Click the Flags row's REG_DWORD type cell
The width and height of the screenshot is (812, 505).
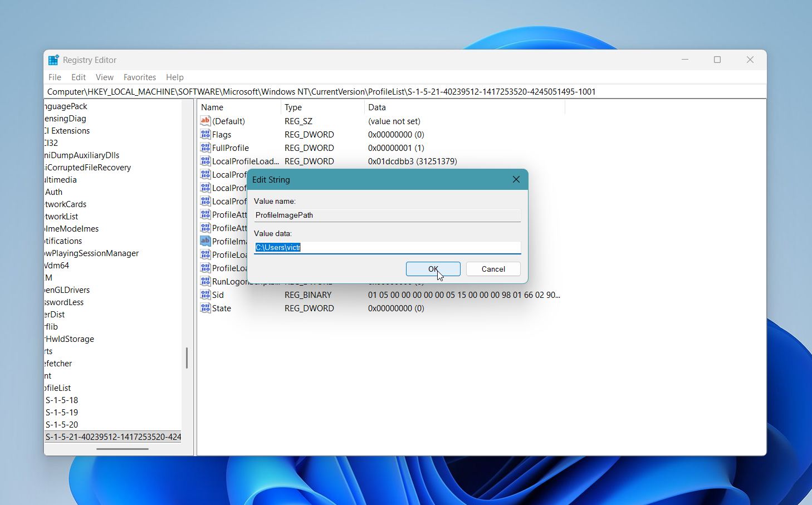click(309, 134)
